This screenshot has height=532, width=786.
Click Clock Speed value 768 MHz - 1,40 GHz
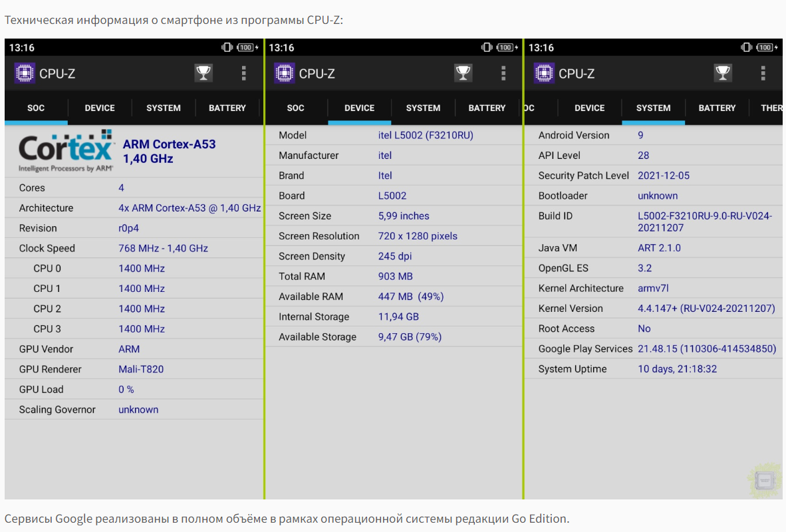pos(163,248)
